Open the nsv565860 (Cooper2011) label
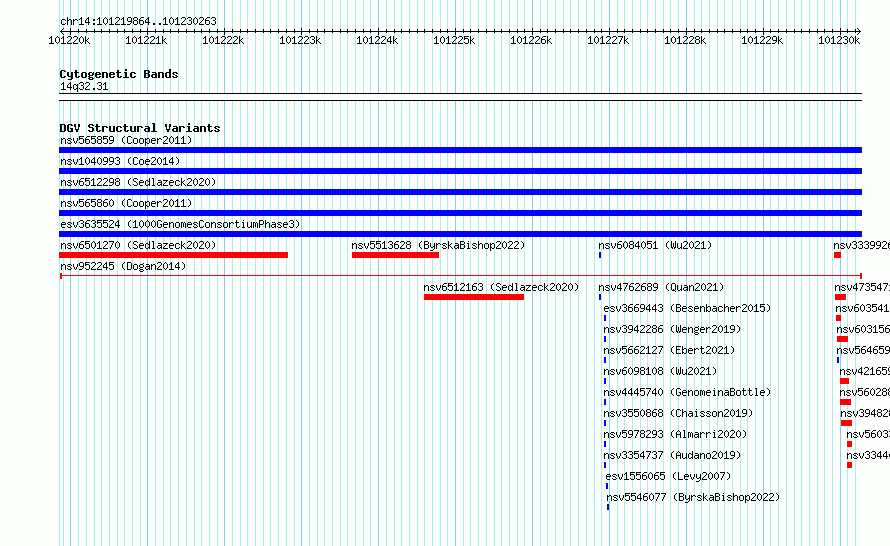The image size is (890, 546). (126, 203)
